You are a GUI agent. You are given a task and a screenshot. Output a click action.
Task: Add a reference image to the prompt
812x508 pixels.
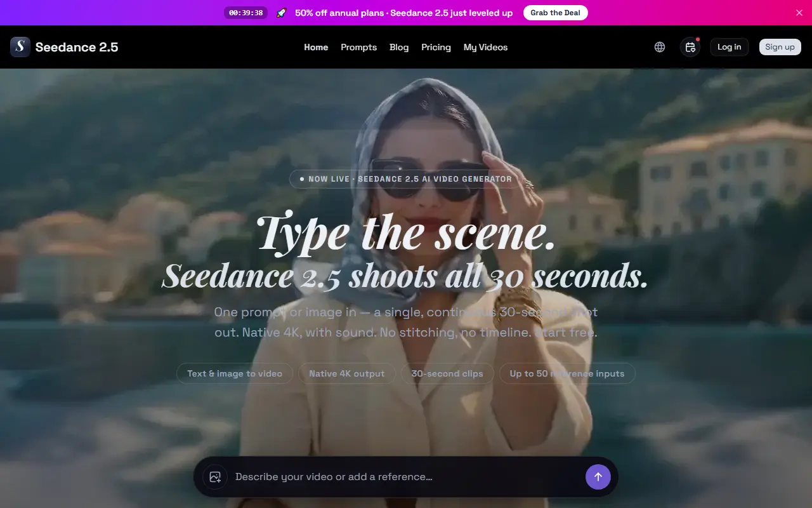[x=215, y=477]
